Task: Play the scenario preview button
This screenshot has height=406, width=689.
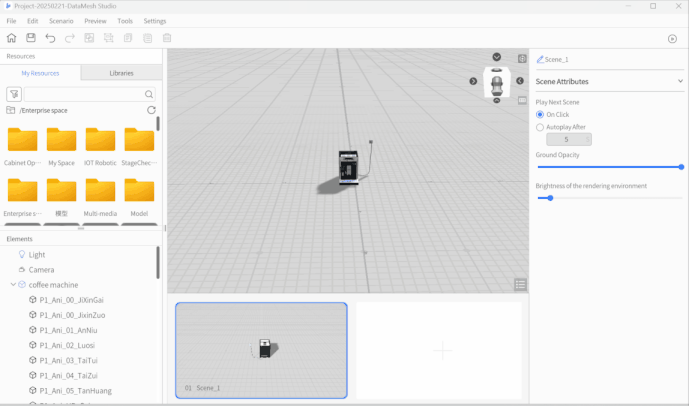Action: (672, 39)
